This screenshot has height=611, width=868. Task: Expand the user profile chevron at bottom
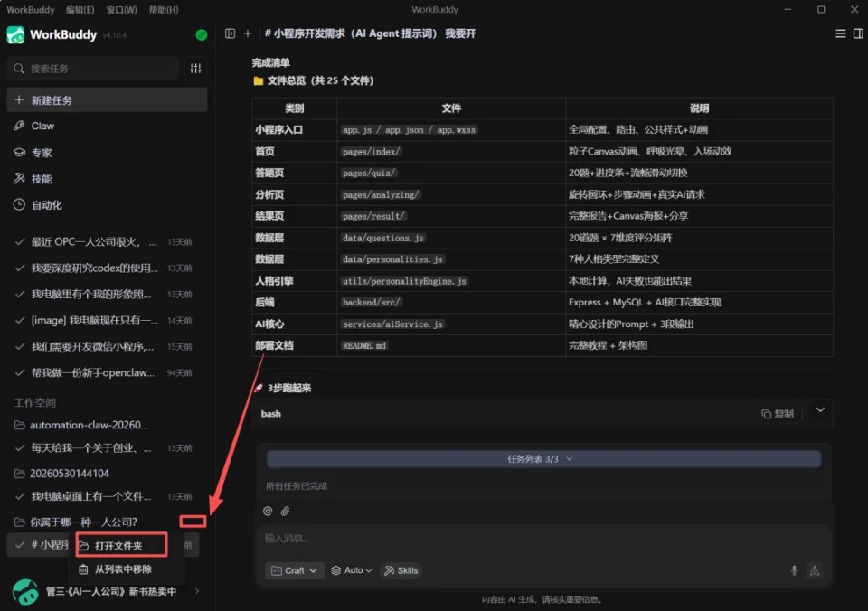pyautogui.click(x=197, y=592)
